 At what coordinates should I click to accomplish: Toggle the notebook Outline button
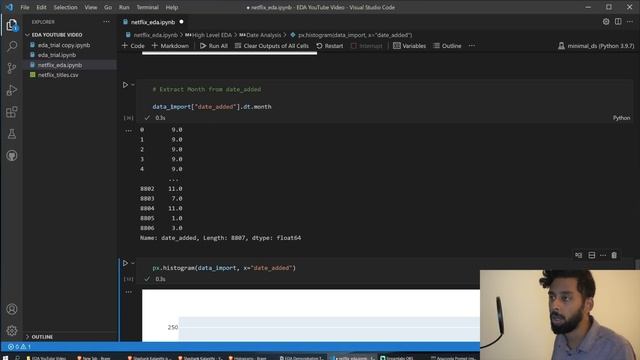pyautogui.click(x=447, y=46)
